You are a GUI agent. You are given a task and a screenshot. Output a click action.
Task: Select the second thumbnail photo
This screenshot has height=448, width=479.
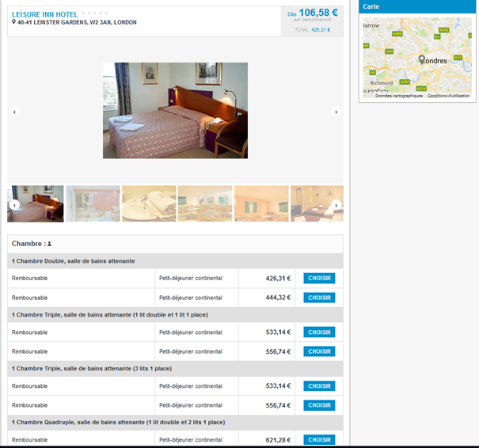[93, 203]
